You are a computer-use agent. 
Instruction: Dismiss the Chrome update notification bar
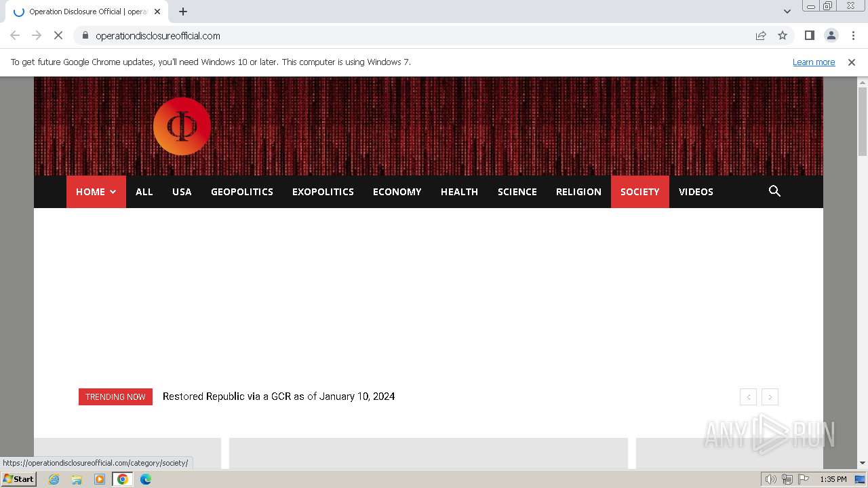tap(852, 62)
